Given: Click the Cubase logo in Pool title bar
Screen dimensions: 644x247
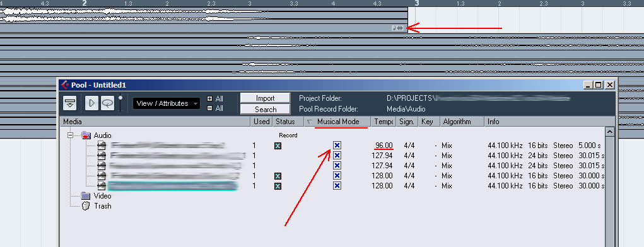Looking at the screenshot, I should pos(65,85).
